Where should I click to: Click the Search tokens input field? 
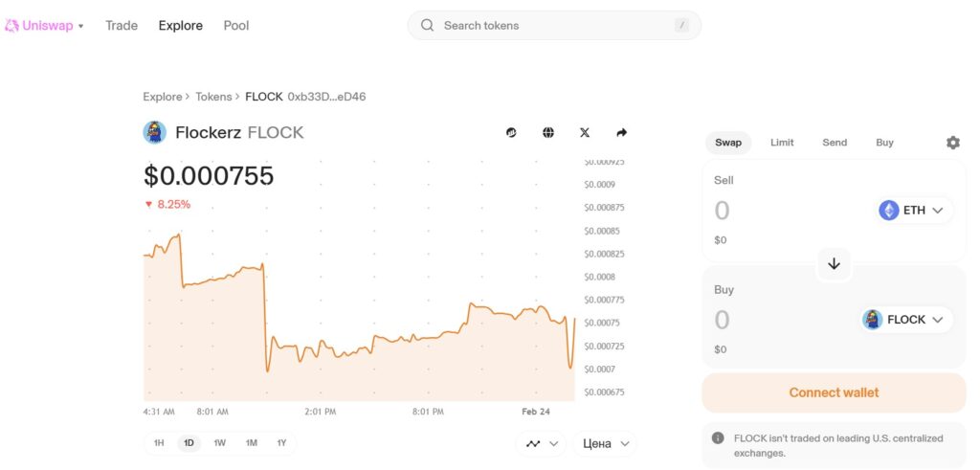coord(555,26)
